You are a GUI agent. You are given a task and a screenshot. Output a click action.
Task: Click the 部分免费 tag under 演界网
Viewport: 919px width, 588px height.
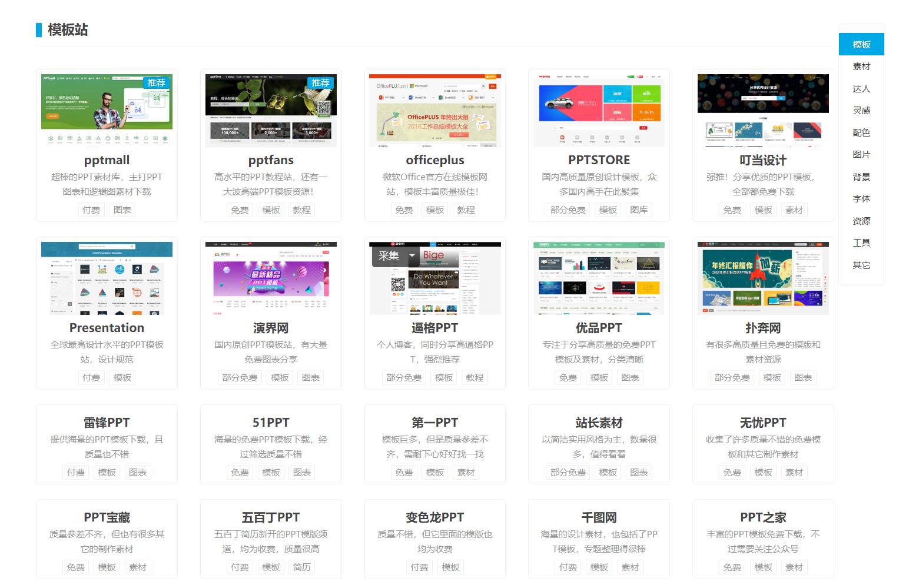[x=240, y=378]
